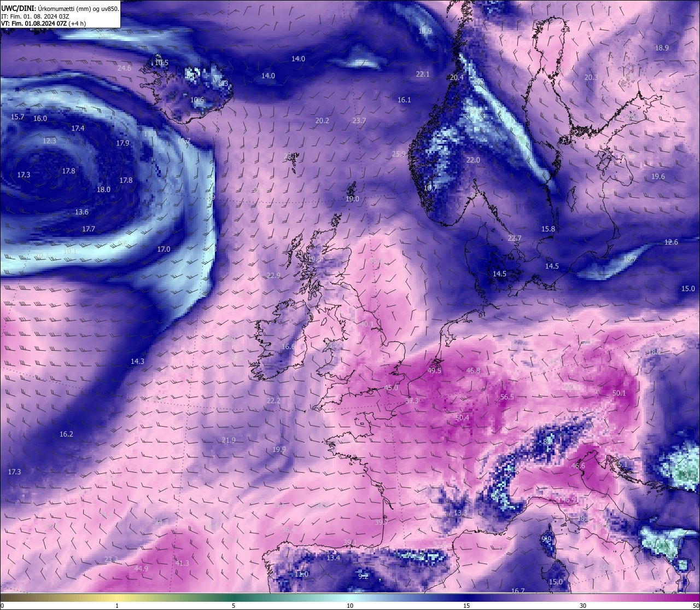
Task: Click the 46.6 value over northern Italy
Action: 578,466
